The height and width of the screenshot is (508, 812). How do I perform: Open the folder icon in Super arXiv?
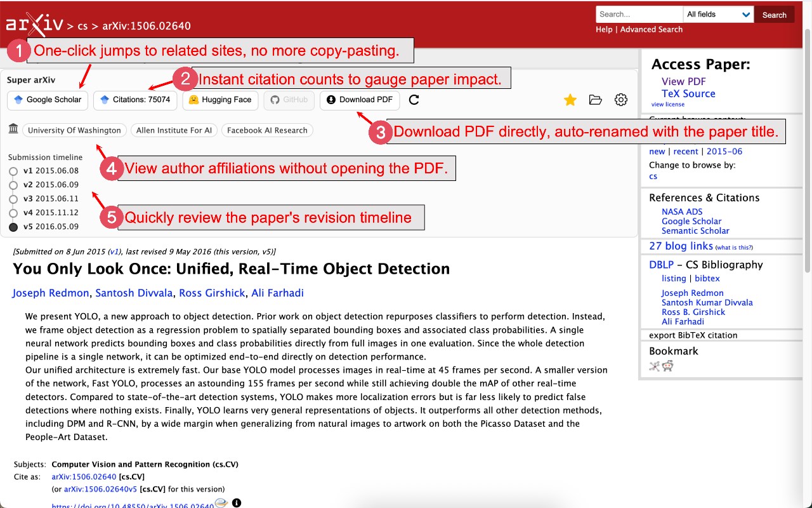(595, 100)
